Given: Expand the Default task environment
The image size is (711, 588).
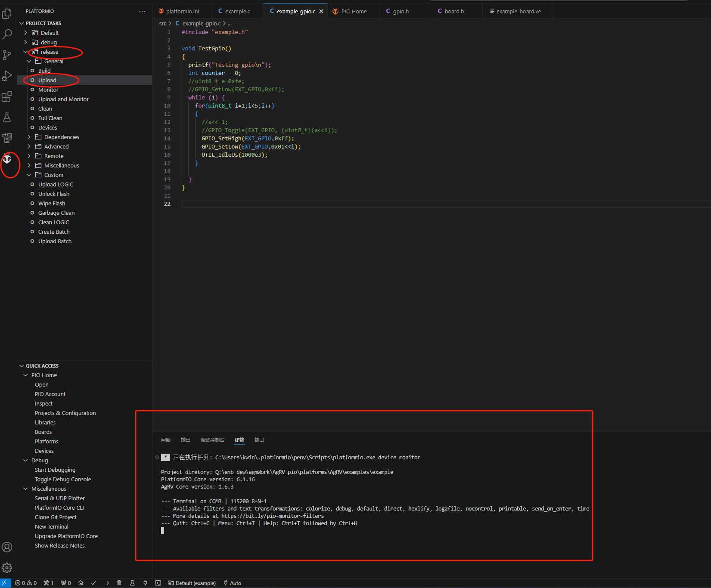Looking at the screenshot, I should tap(25, 33).
